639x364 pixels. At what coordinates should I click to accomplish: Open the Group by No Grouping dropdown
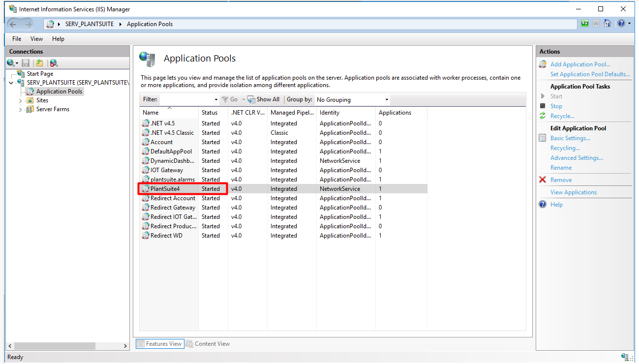[x=353, y=99]
